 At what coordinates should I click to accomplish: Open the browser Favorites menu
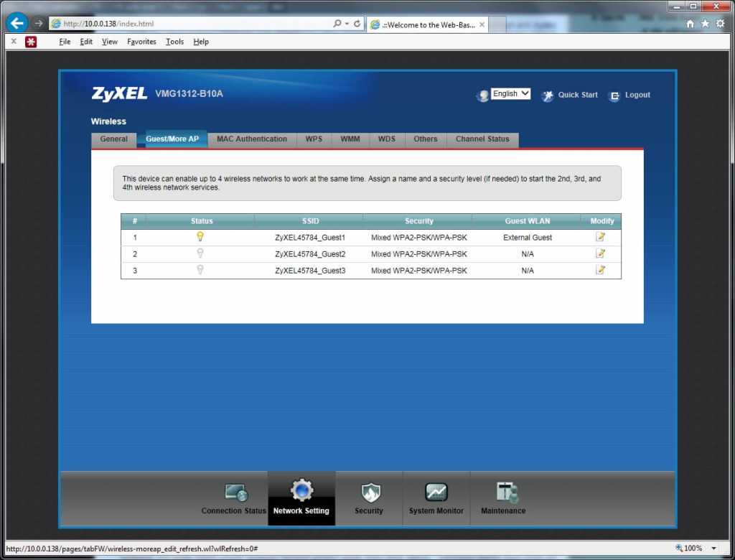point(141,42)
